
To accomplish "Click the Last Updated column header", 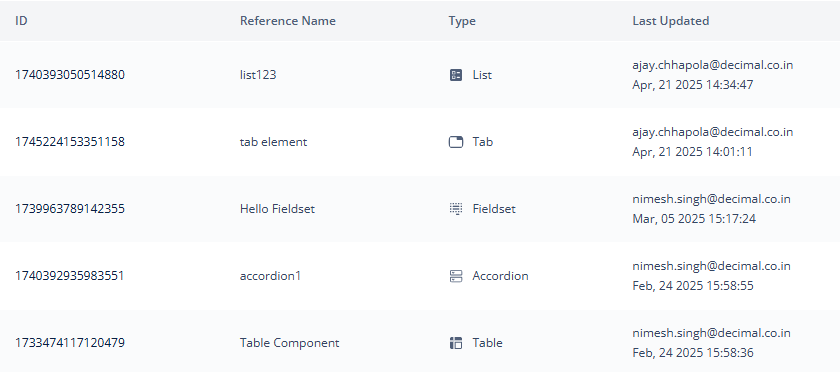I will click(671, 21).
